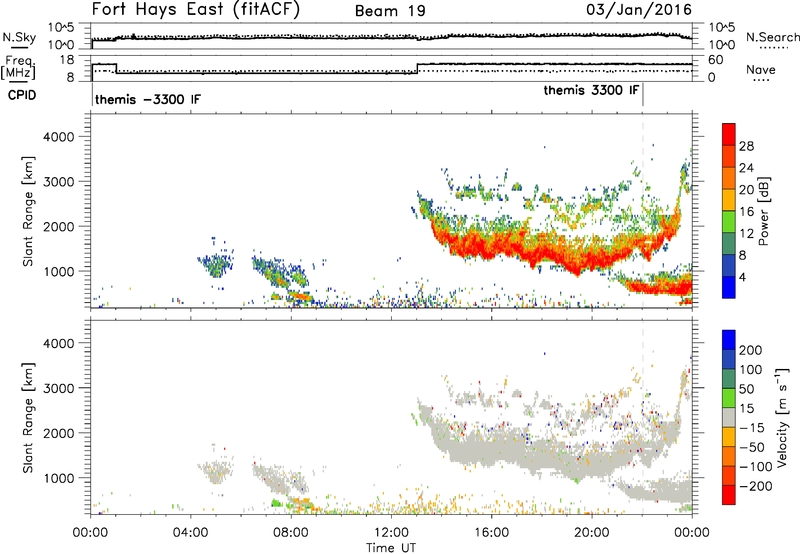Click the 'Beam 19' label

point(390,11)
